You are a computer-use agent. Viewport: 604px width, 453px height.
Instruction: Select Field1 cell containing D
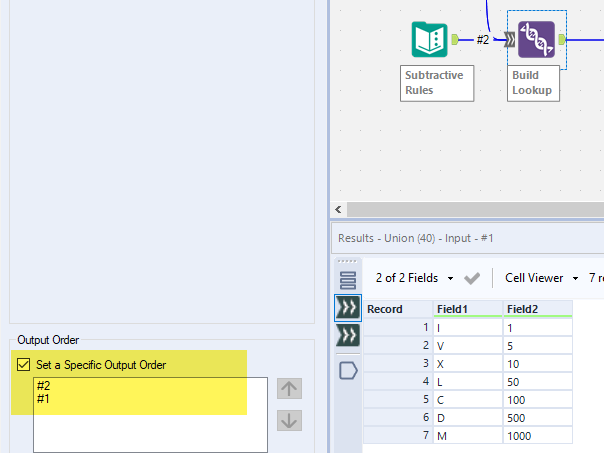(x=468, y=418)
